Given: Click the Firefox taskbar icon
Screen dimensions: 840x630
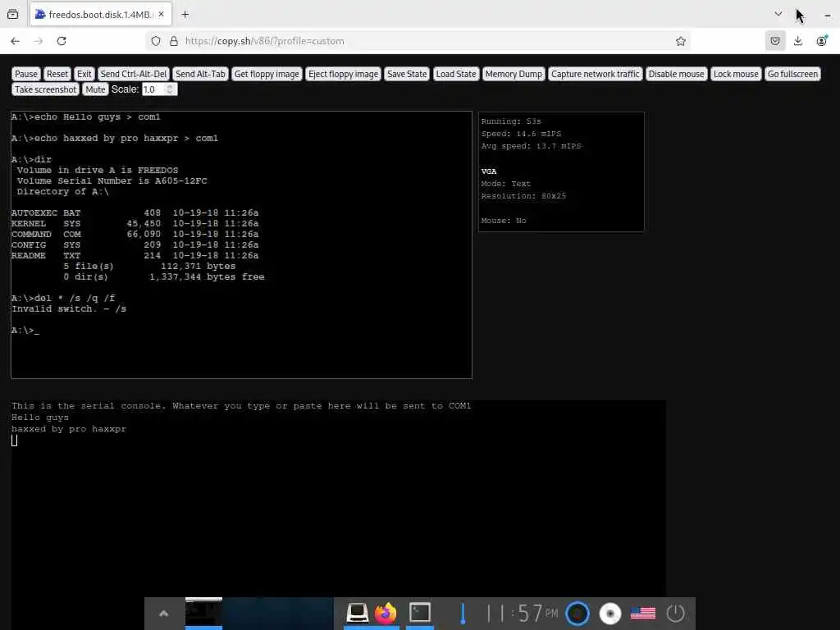Looking at the screenshot, I should point(386,613).
